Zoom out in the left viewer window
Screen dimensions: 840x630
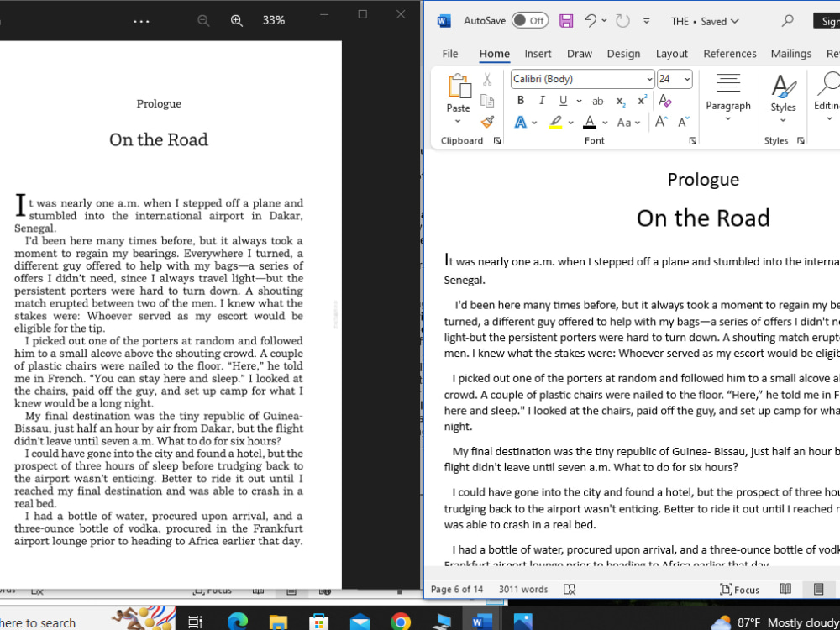pos(203,21)
